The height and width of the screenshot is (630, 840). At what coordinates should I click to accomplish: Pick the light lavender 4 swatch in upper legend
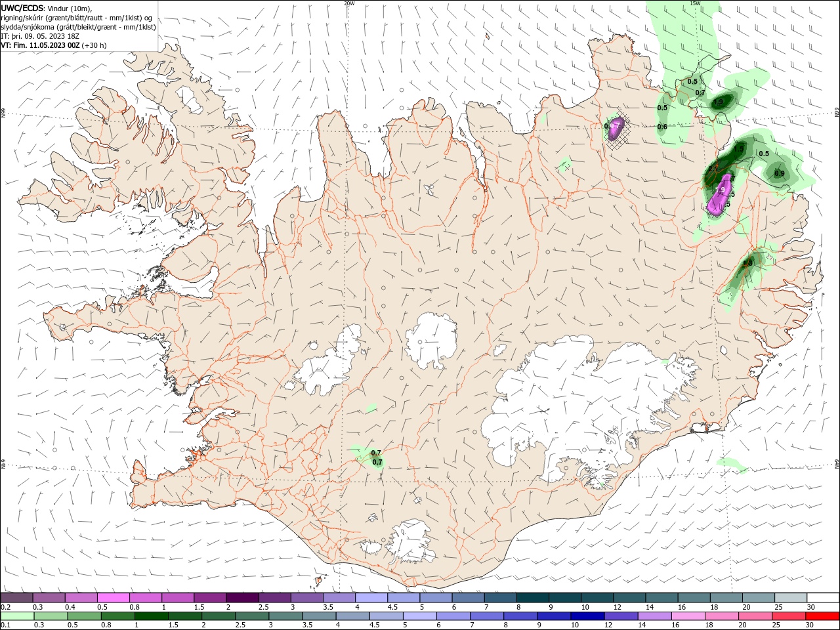pos(371,598)
